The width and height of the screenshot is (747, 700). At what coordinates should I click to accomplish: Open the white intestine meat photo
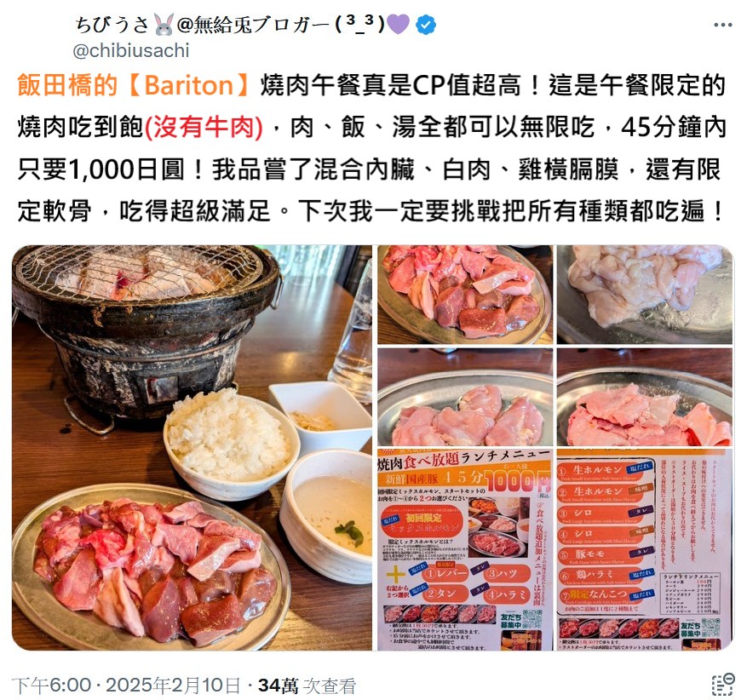(645, 295)
